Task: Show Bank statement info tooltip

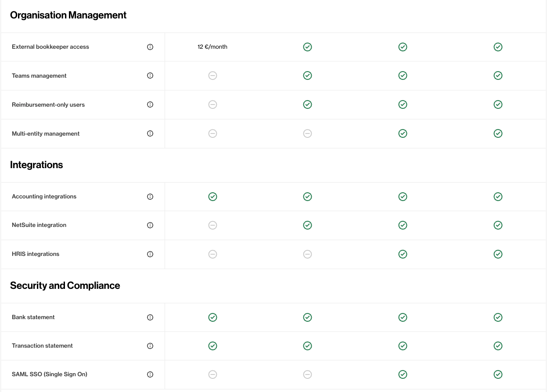Action: [150, 317]
